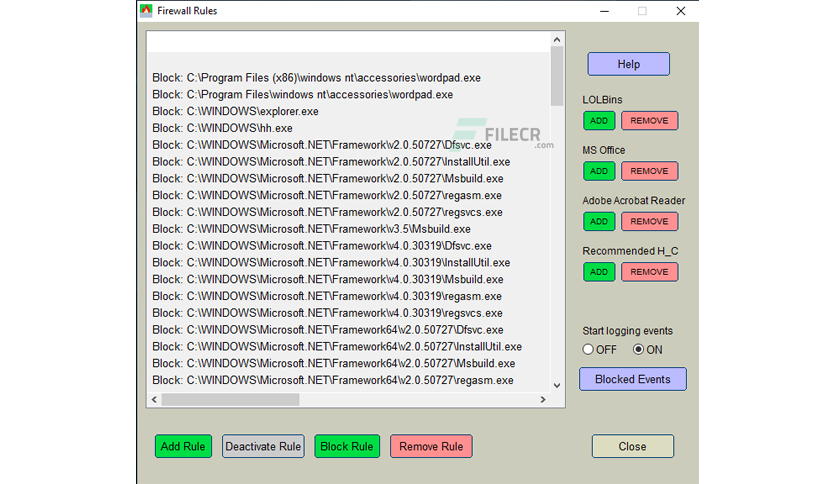Select Framework64 v2.0.50727 InstallUtil.exe rule
Image resolution: width=836 pixels, height=484 pixels.
[337, 346]
